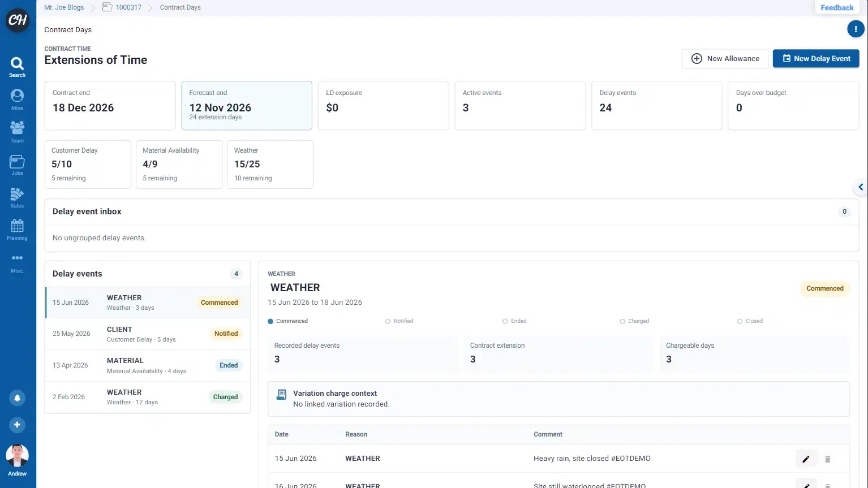The height and width of the screenshot is (488, 868).
Task: Click the Ended badge on MATERIAL row
Action: (x=229, y=365)
